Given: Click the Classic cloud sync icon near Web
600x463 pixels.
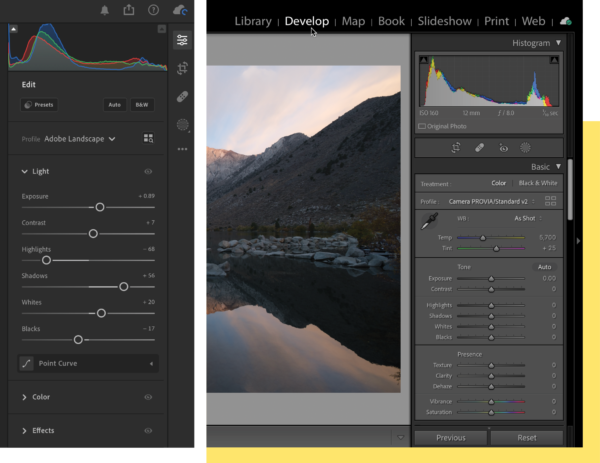Looking at the screenshot, I should click(x=566, y=21).
